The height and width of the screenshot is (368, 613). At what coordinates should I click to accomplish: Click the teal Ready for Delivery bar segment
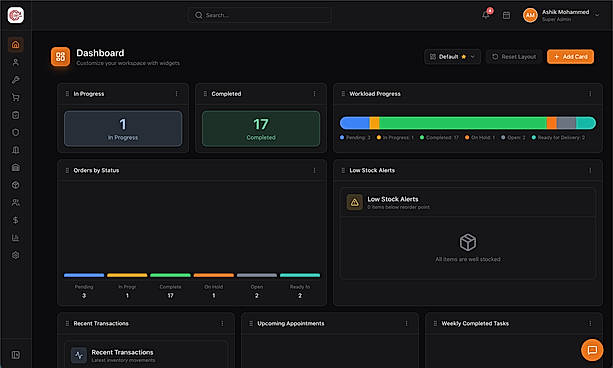tap(586, 123)
